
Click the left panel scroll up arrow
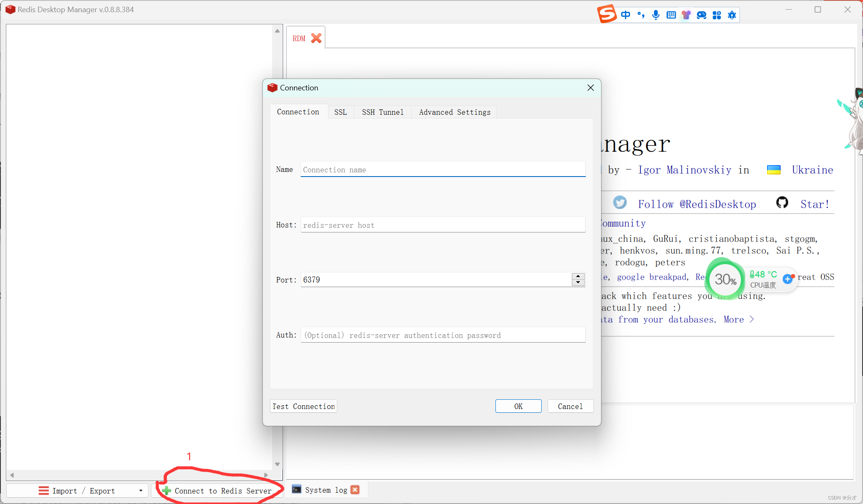click(x=277, y=31)
